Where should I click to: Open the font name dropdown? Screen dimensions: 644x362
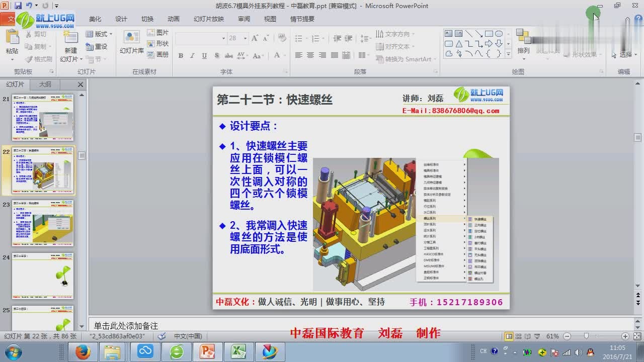pos(223,38)
